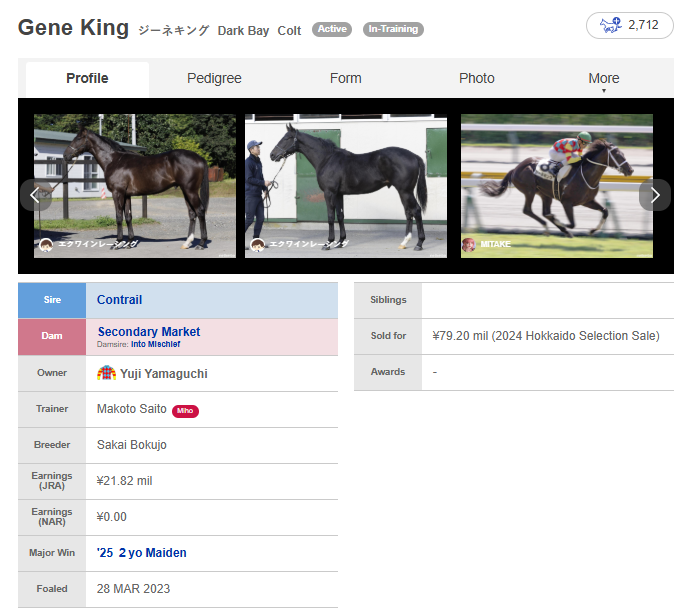
Task: Open sire Contrail's page
Action: point(119,300)
